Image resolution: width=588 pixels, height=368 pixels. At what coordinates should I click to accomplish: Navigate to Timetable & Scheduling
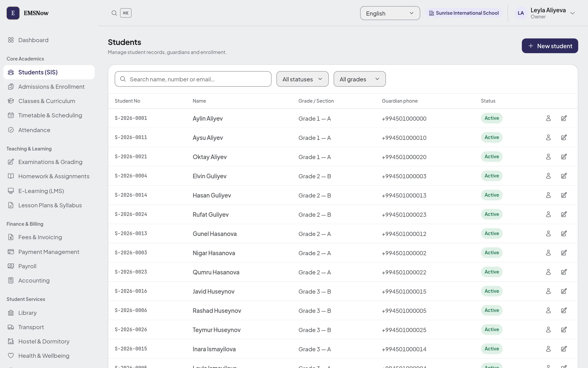click(49, 115)
